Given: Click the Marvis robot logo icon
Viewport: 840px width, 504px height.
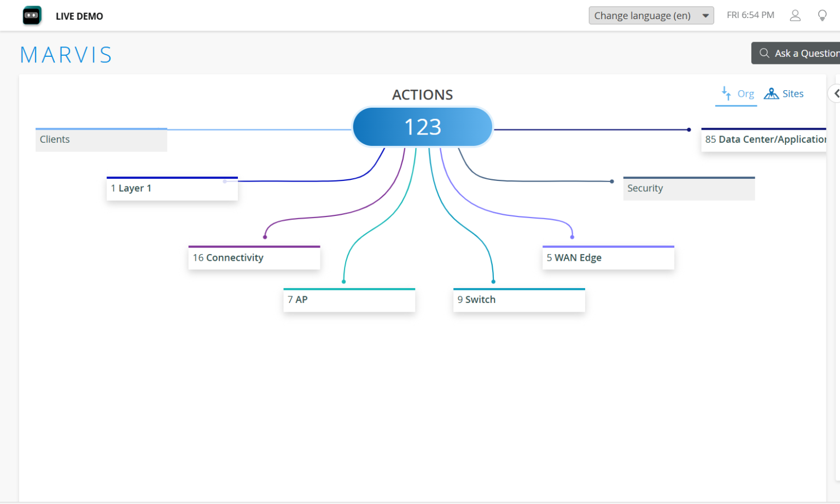Looking at the screenshot, I should pos(32,16).
